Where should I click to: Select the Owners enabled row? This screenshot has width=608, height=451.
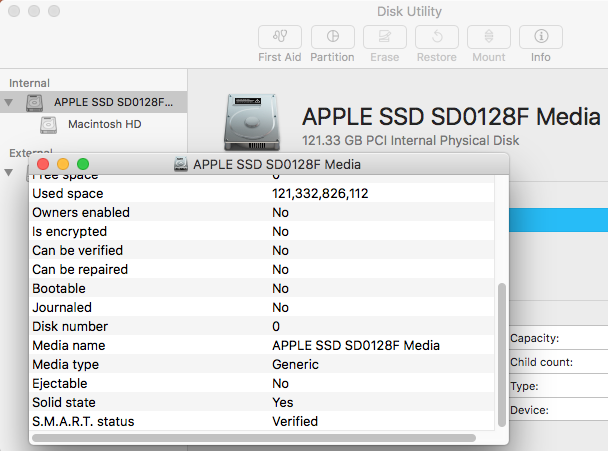(262, 212)
